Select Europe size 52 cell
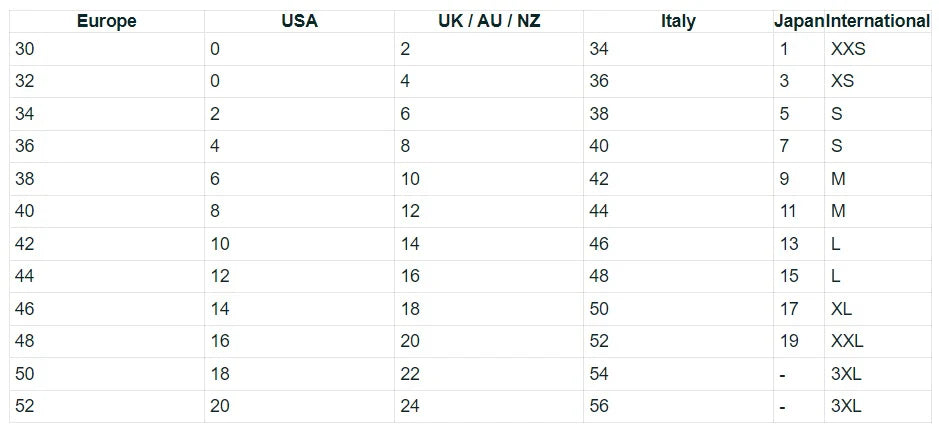Viewport: 939px width, 434px height. tap(107, 406)
